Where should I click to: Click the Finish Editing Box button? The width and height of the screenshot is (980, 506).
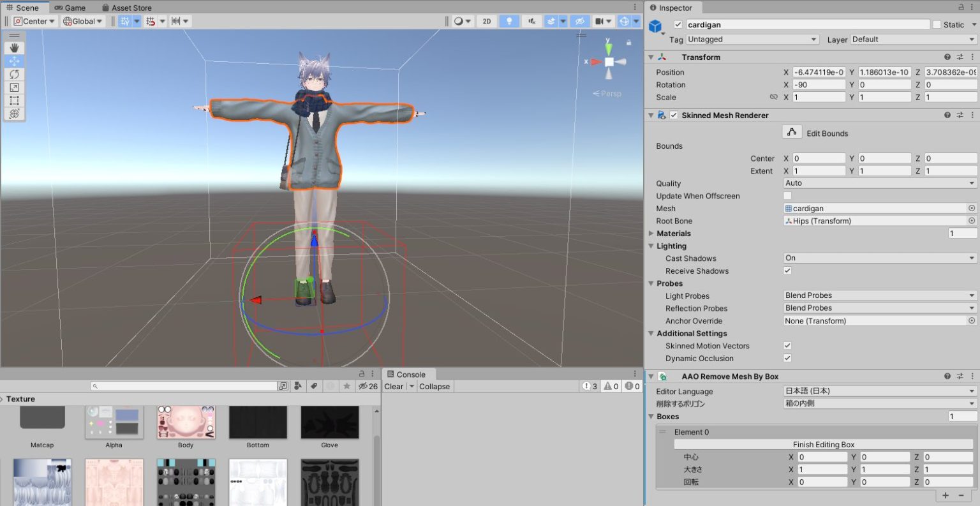click(823, 444)
